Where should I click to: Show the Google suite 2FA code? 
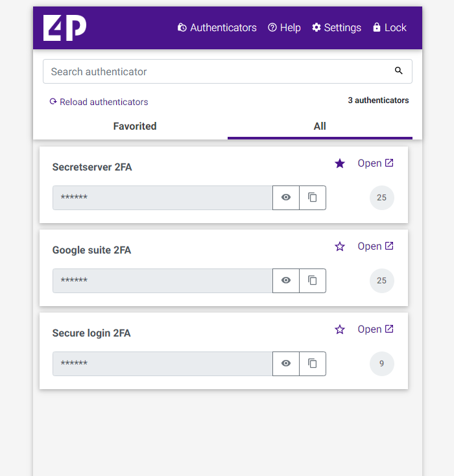tap(286, 281)
